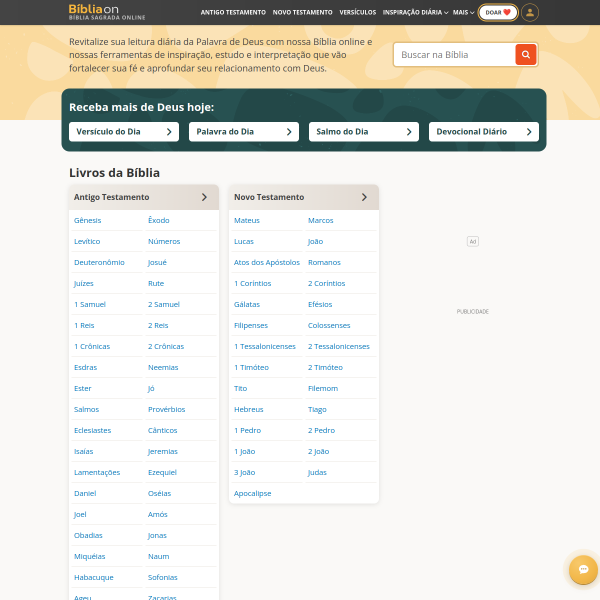Open the book Josué
Screen dimensions: 600x600
point(157,262)
